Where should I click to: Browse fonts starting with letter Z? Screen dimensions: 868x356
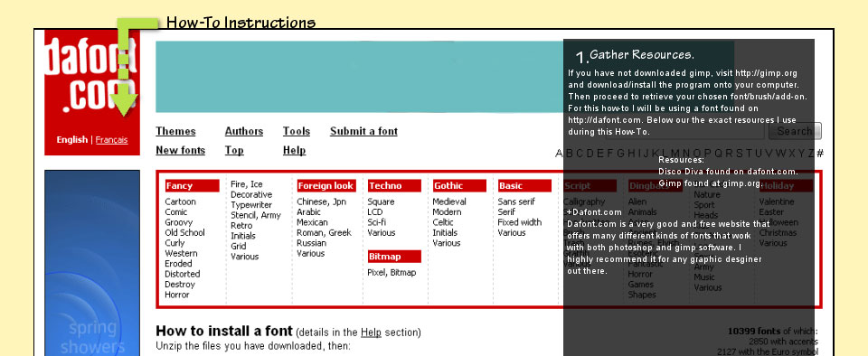point(811,153)
